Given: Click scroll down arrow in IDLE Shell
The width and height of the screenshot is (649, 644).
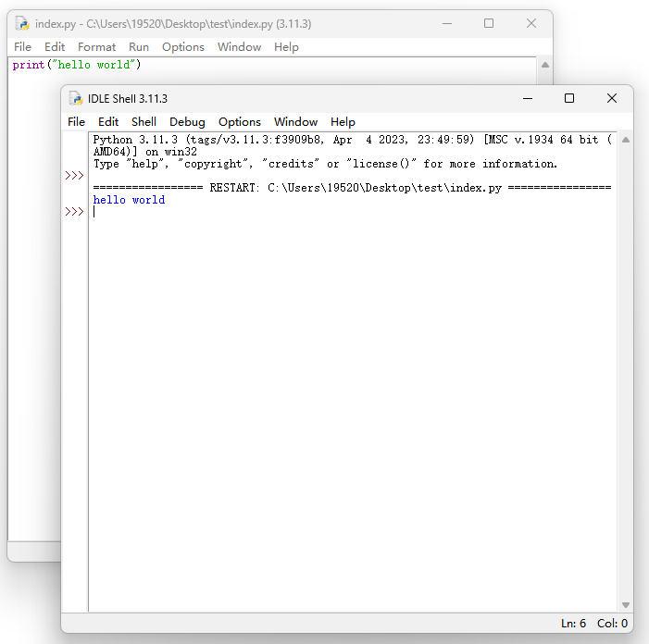Looking at the screenshot, I should [626, 605].
